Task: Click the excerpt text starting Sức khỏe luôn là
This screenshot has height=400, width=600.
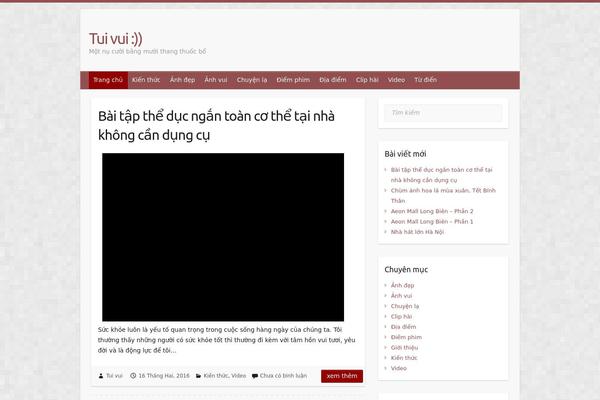Action: (227, 340)
